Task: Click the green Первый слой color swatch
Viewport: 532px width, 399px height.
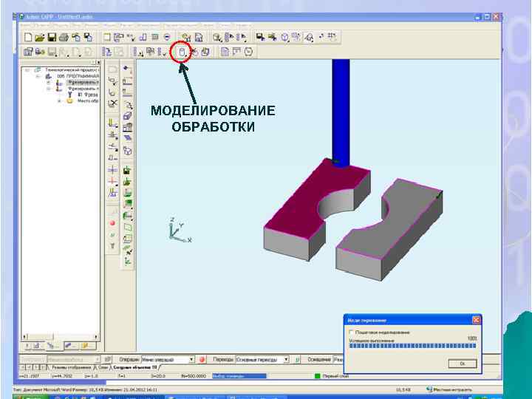Action: [x=318, y=376]
